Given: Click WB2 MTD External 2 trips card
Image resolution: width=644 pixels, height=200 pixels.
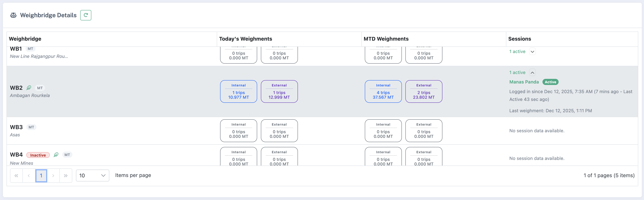Looking at the screenshot, I should (424, 91).
